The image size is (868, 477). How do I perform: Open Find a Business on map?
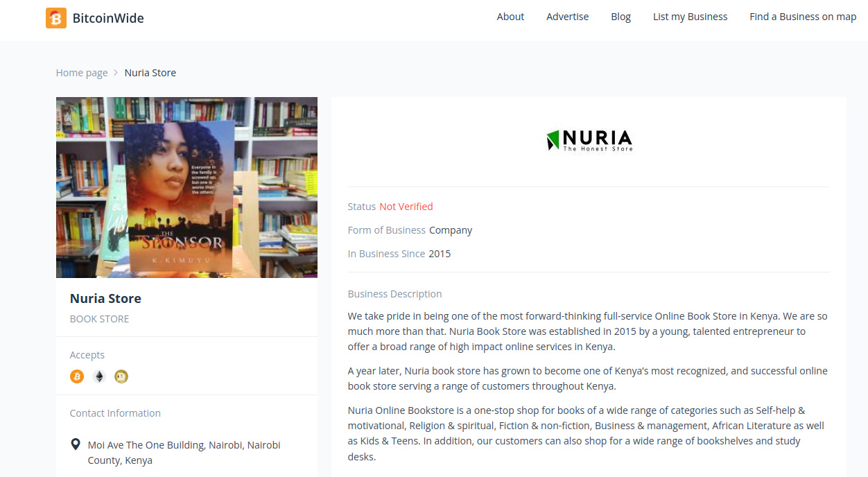803,17
